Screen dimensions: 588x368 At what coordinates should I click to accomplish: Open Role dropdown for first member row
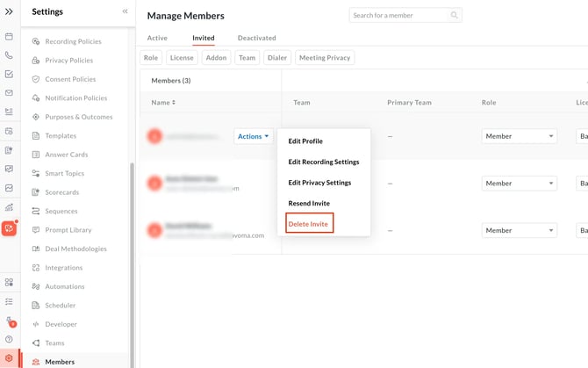pyautogui.click(x=520, y=136)
